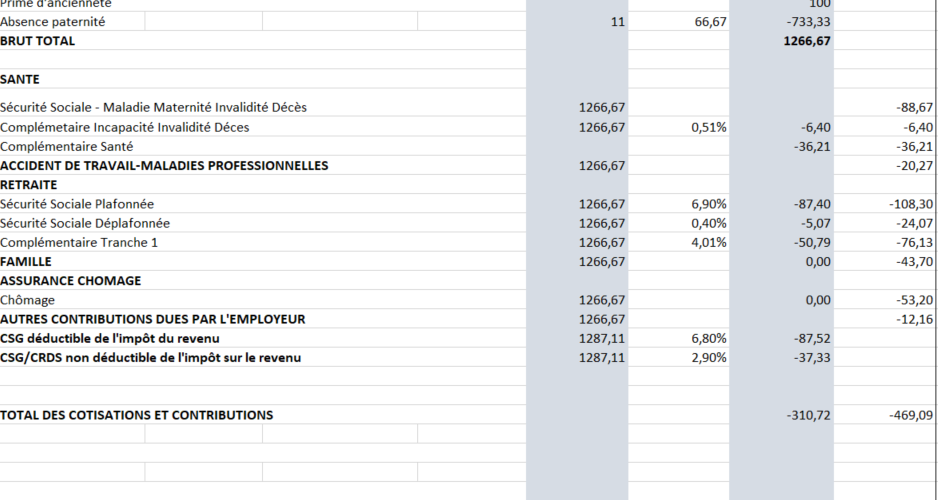Select the -12,16 autres contributions amount
Screen dimensions: 938x500
coord(915,319)
